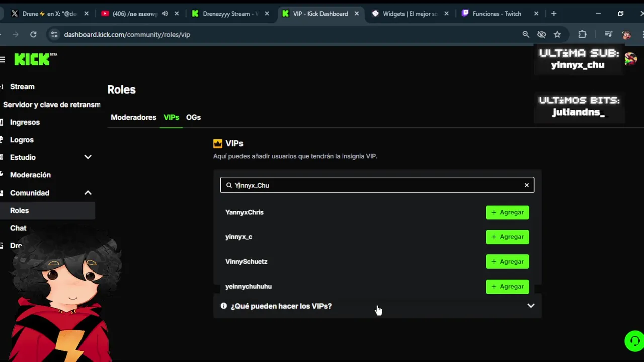Screen dimensions: 644x362
Task: Click the browser address bar URL
Action: click(x=127, y=34)
